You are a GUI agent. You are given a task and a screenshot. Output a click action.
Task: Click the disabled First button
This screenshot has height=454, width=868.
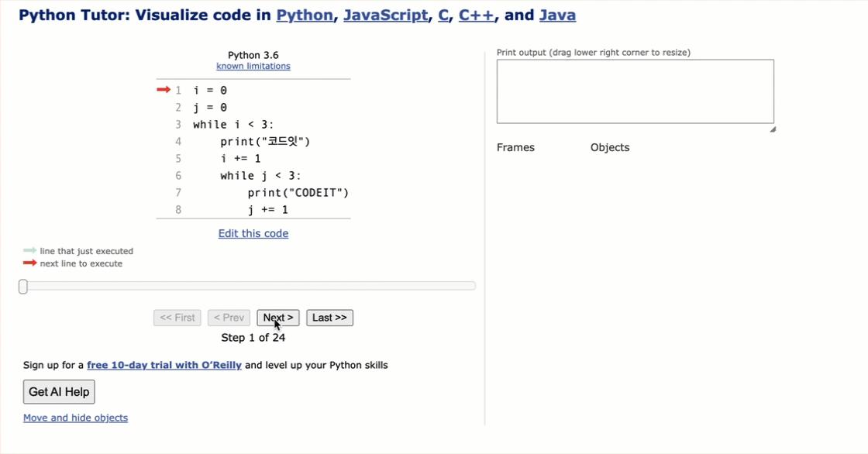click(177, 318)
